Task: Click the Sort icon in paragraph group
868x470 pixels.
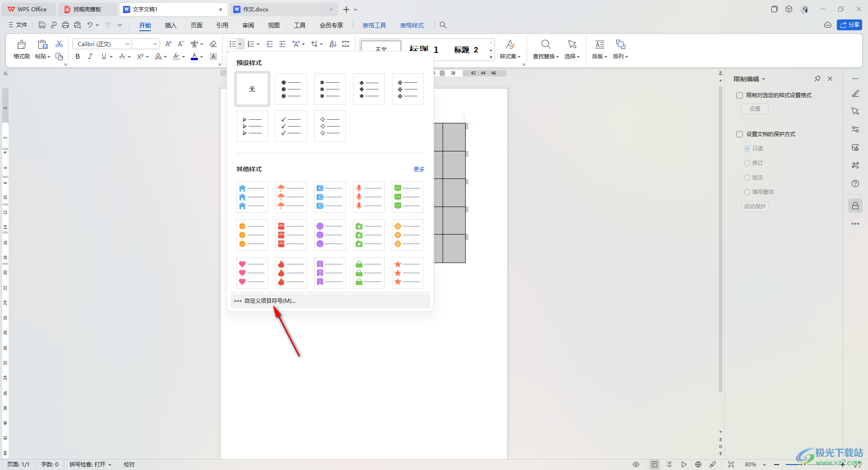Action: coord(333,44)
